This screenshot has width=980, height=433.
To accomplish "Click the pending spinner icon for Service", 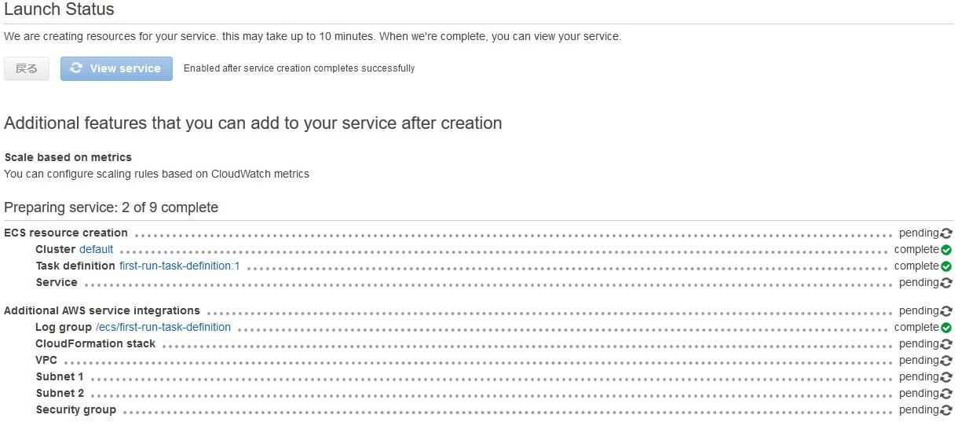I will [x=946, y=283].
